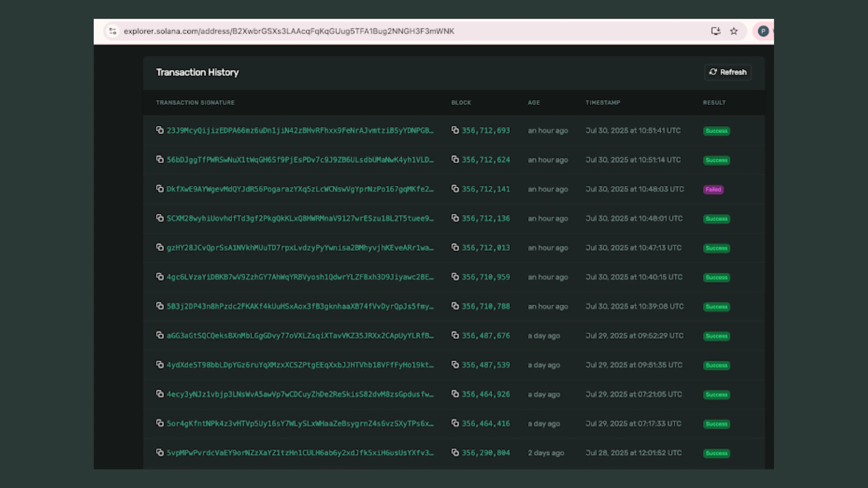Open block 356,487,539 link
The height and width of the screenshot is (488, 868).
point(486,365)
